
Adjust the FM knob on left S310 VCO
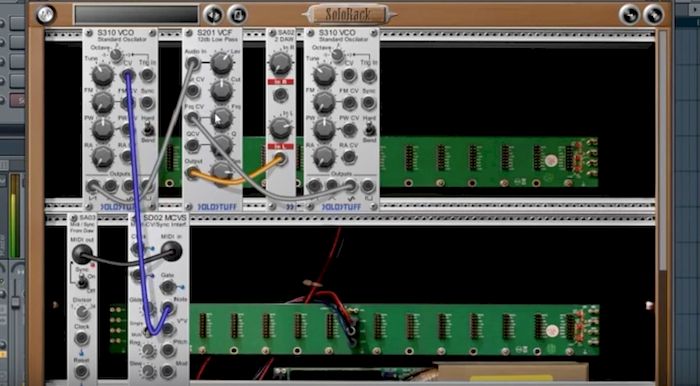[103, 103]
